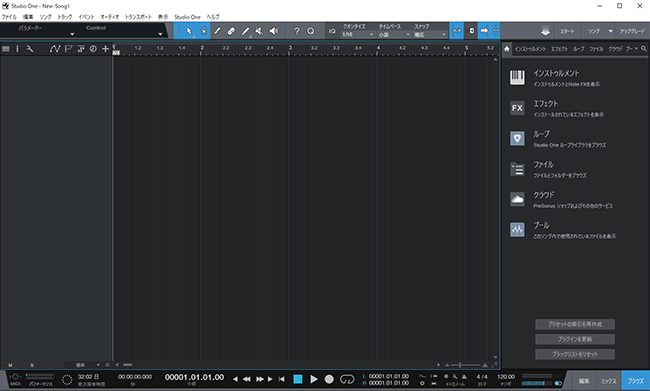Open the ヘルプ menu

213,17
